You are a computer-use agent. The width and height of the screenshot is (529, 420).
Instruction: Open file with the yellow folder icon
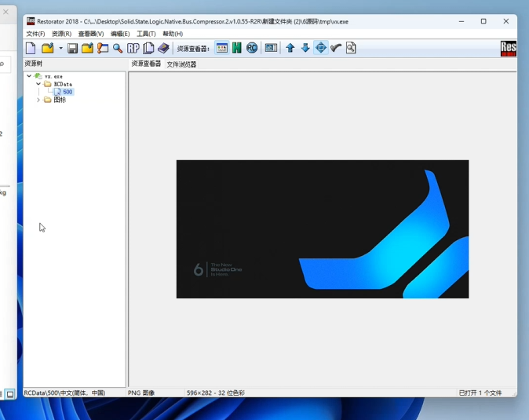(48, 48)
